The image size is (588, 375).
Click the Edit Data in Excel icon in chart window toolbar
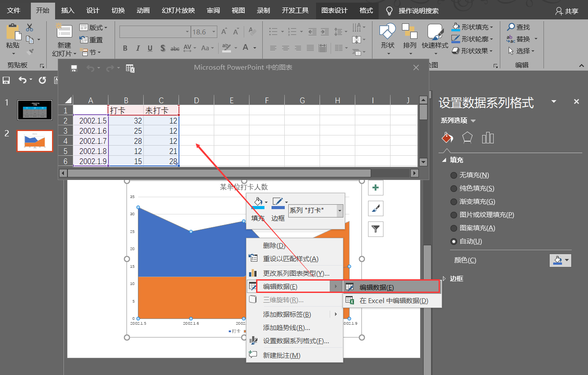[130, 68]
